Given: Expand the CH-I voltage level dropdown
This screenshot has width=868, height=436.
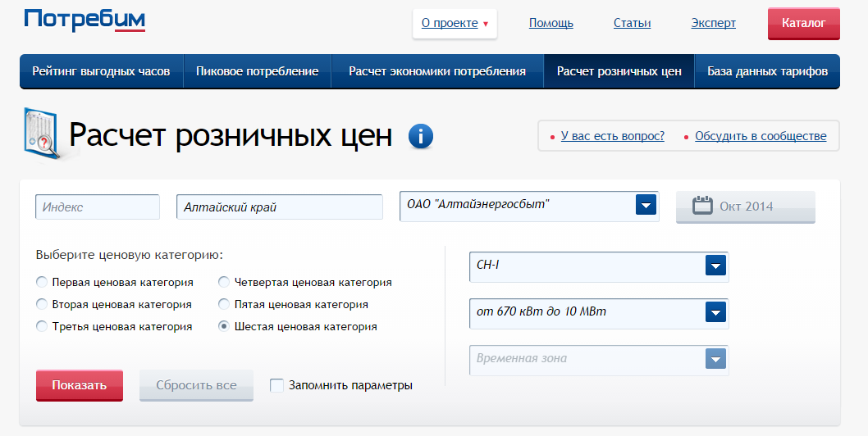Looking at the screenshot, I should (x=599, y=266).
